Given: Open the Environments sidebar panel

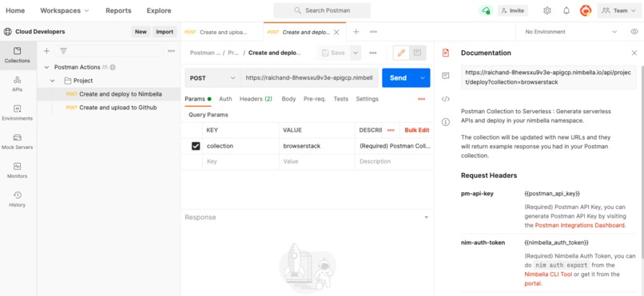Looking at the screenshot, I should tap(18, 112).
